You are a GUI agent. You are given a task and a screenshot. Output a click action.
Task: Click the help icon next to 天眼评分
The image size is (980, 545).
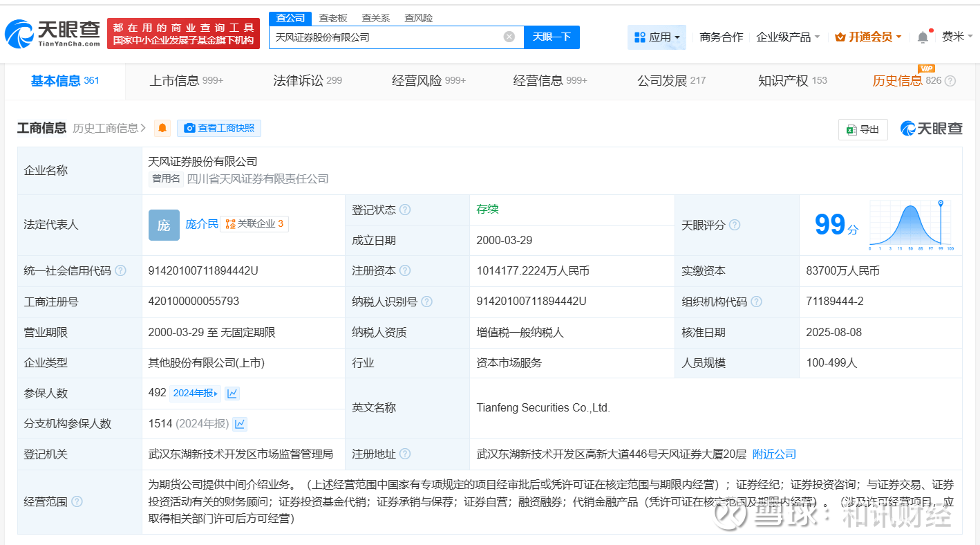point(735,225)
